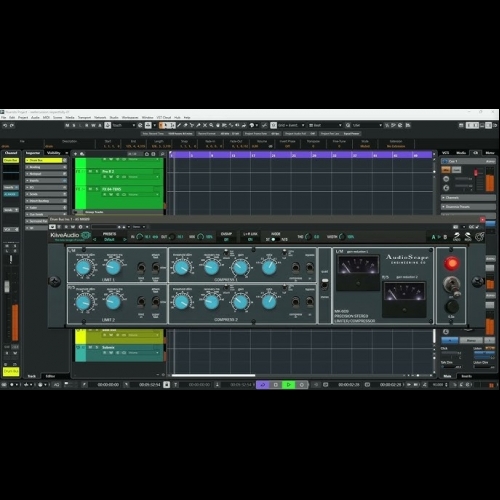Screen dimensions: 500x500
Task: Click the plugin IN gain knob
Action: tap(140, 237)
